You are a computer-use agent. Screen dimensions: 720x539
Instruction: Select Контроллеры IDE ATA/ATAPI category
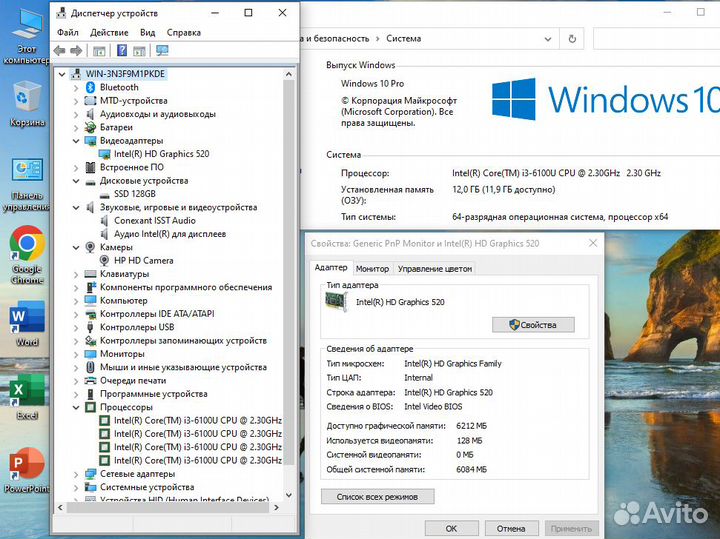(x=157, y=314)
